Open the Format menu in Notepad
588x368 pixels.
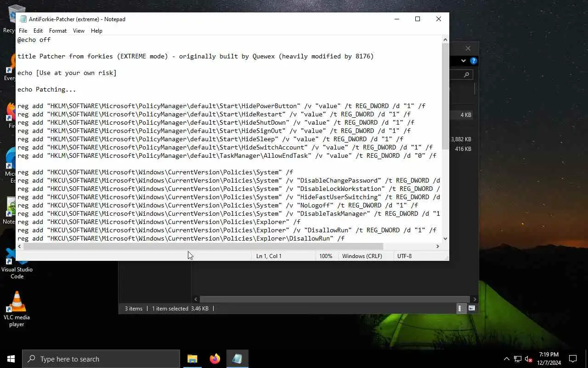pos(58,31)
